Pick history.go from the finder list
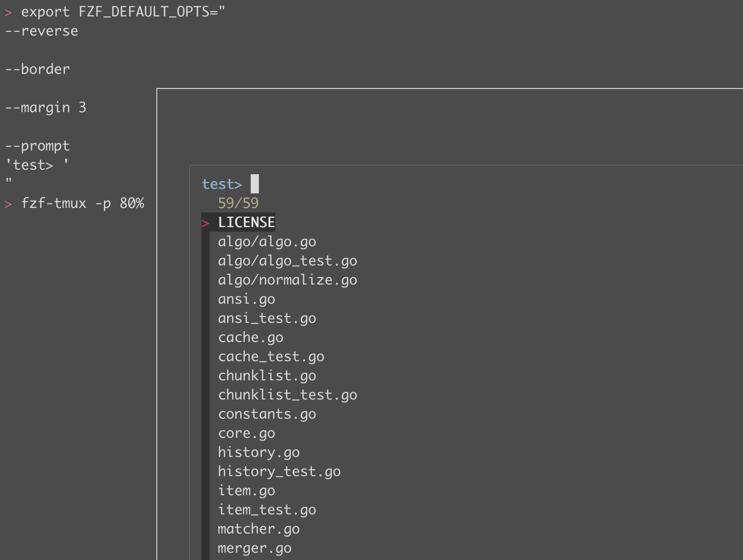 [x=258, y=452]
